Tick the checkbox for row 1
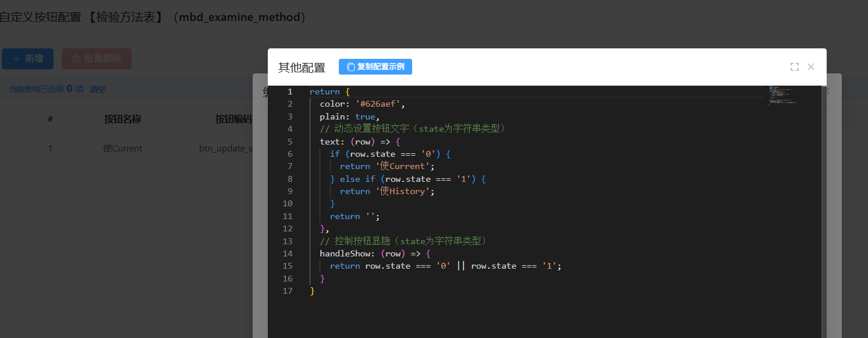This screenshot has height=338, width=868. [17, 147]
